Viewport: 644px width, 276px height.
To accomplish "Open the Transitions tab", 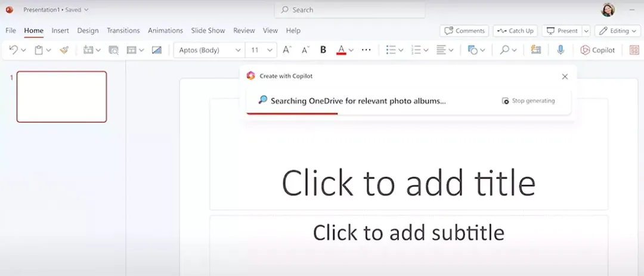I will [123, 30].
